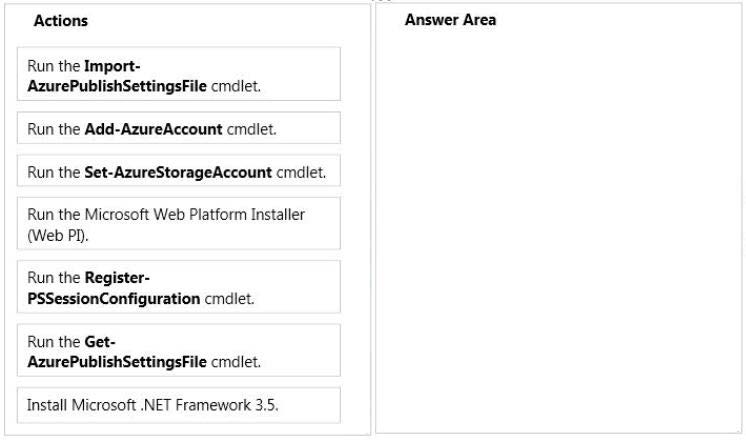Image resolution: width=746 pixels, height=440 pixels.
Task: Click the bold Import- text
Action: pyautogui.click(x=112, y=66)
